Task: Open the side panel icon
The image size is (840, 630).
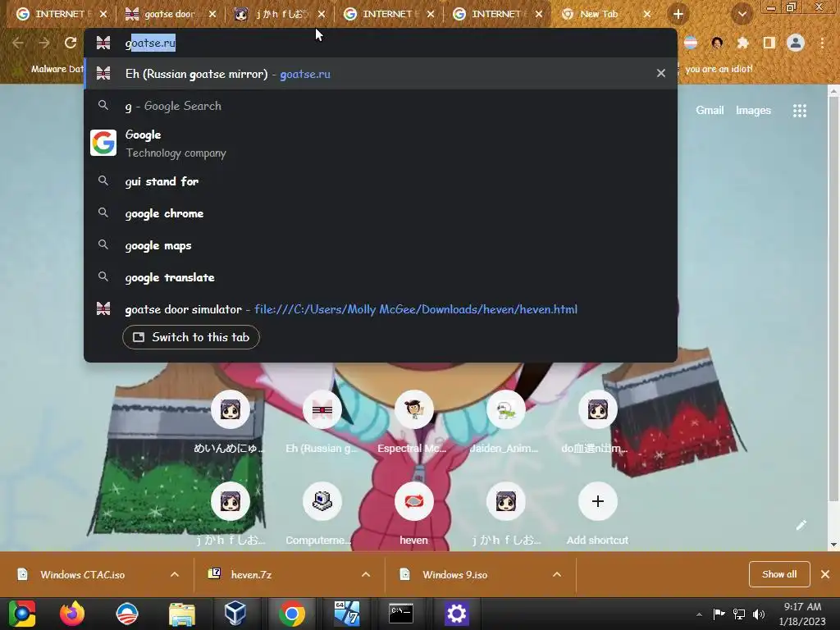Action: [769, 43]
